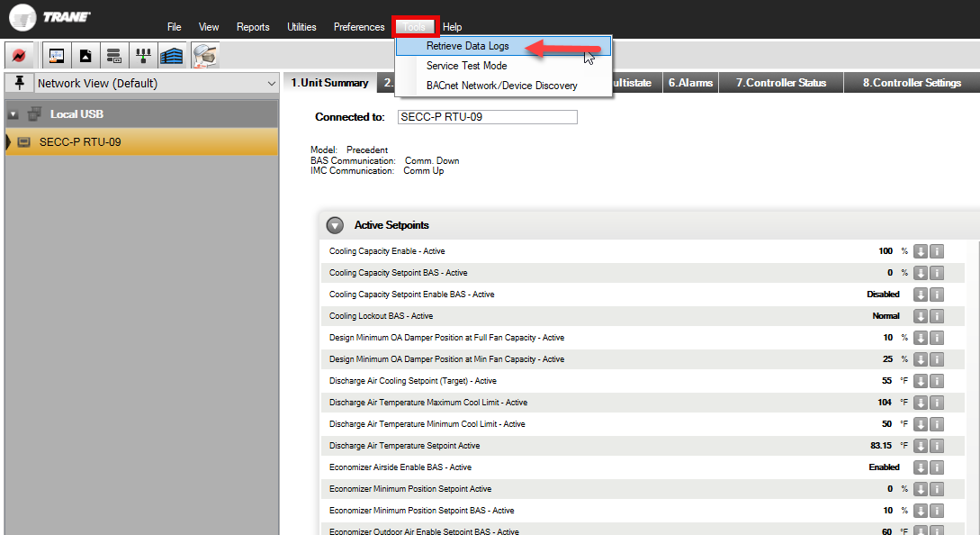980x535 pixels.
Task: Click the 83.15 Discharge Air Temperature Setpoint value
Action: (881, 446)
